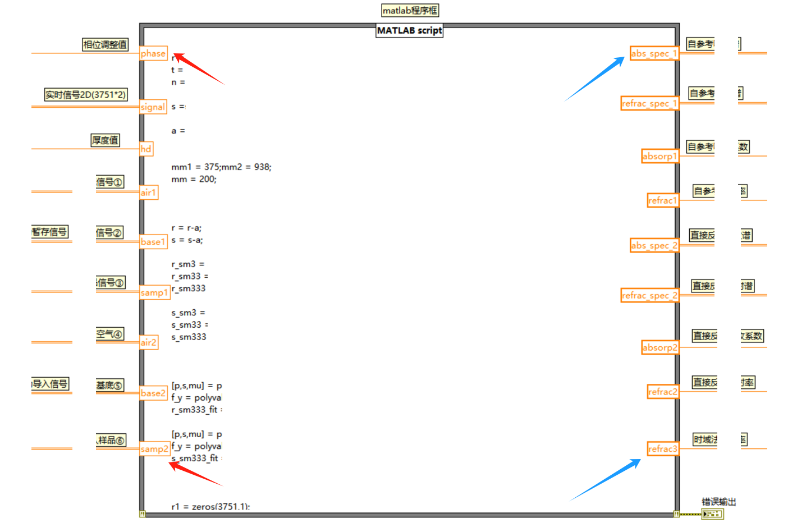The image size is (788, 532).
Task: Click the code line 'a ='
Action: click(x=178, y=131)
